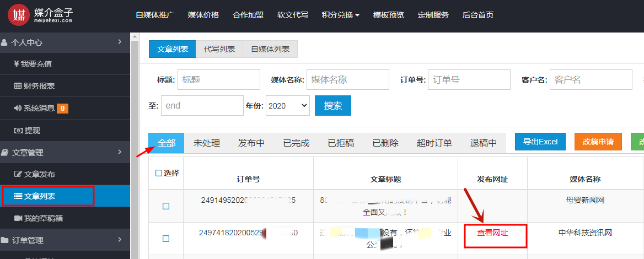
Task: Click the 文章管理 book icon
Action: click(4, 153)
